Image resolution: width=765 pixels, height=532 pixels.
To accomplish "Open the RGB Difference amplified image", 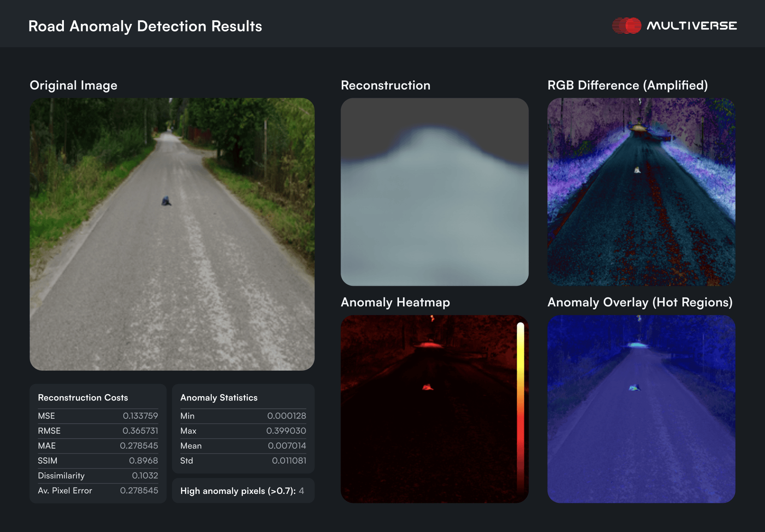I will (x=641, y=192).
